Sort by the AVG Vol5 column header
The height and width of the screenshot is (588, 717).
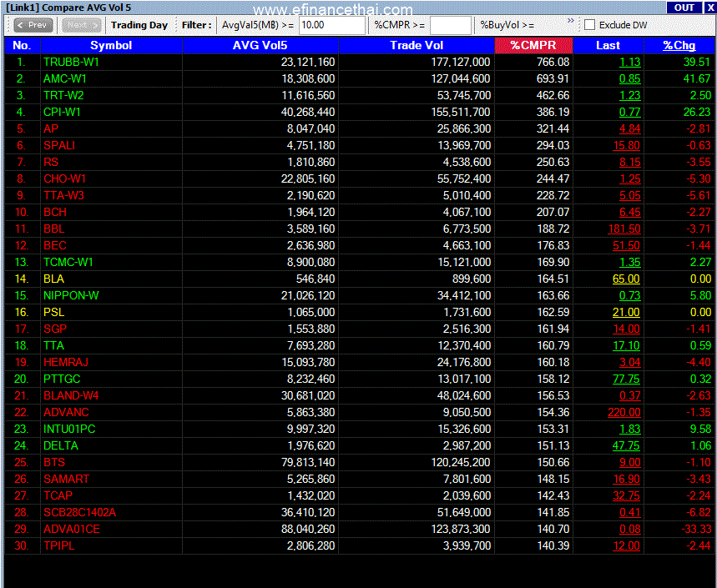(x=260, y=45)
